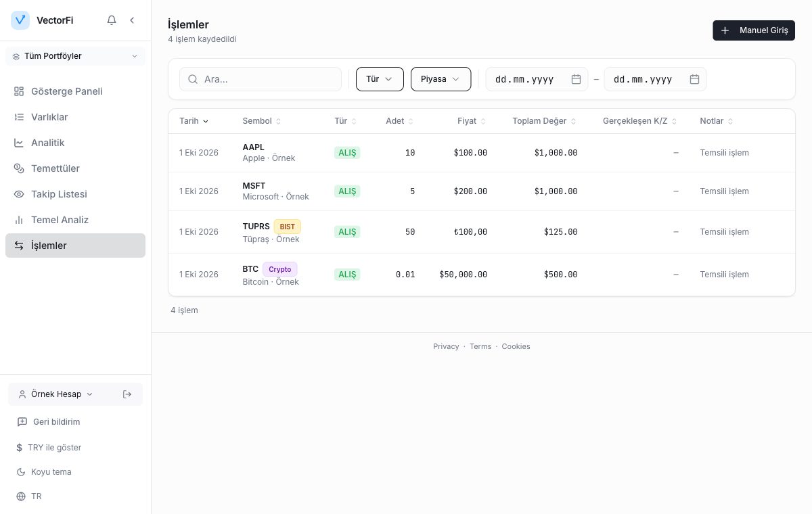Click the start date field
812x514 pixels.
point(537,79)
